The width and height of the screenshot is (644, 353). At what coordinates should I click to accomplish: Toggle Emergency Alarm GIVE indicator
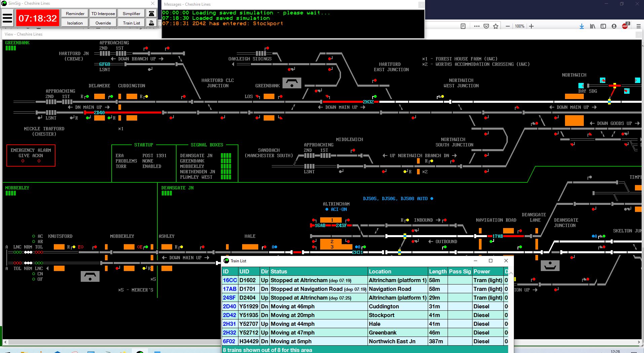click(23, 161)
